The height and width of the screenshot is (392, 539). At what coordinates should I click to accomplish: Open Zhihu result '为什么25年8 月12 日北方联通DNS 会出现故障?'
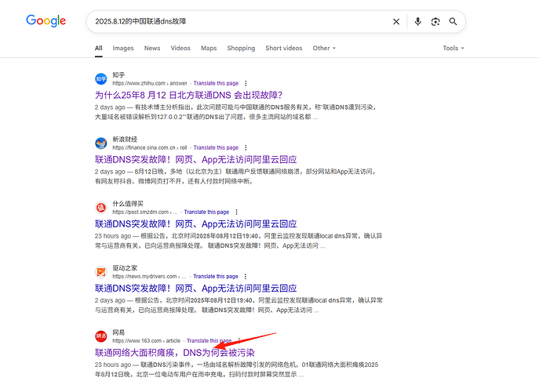[188, 95]
